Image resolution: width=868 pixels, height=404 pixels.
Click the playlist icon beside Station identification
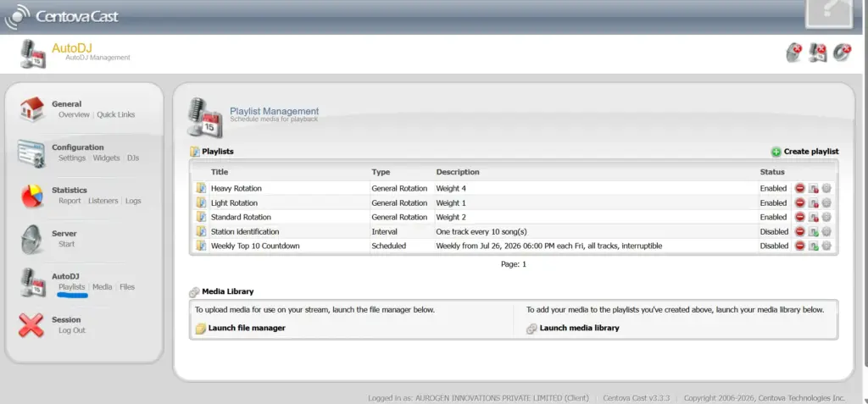point(201,231)
